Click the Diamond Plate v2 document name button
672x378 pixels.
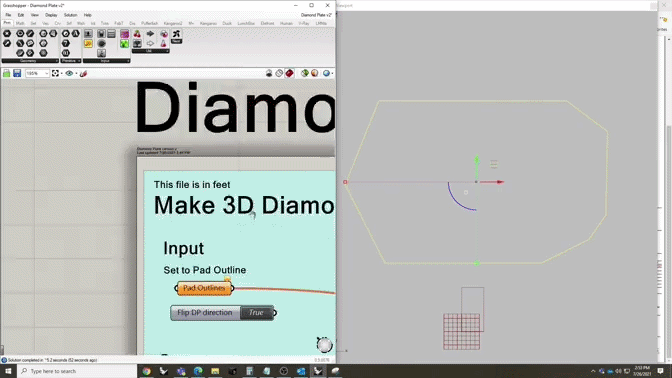(x=316, y=15)
